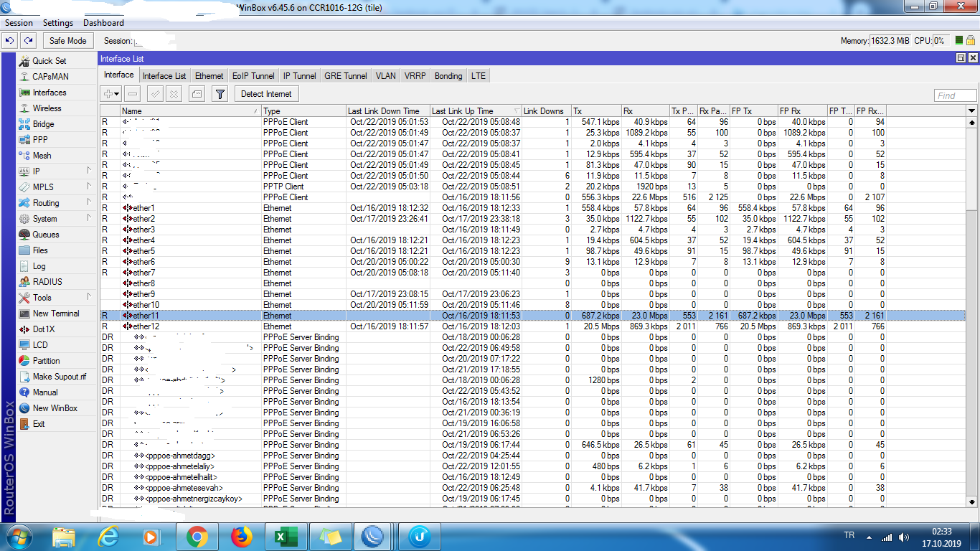The height and width of the screenshot is (551, 980).
Task: Open the RADIUS settings
Action: coord(49,281)
